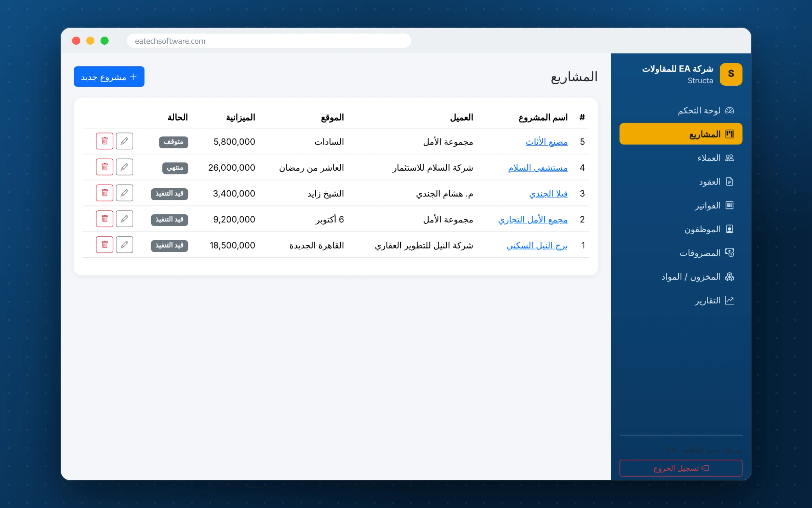The width and height of the screenshot is (812, 508).
Task: Open لوحة التحكم dashboard from sidebar
Action: pyautogui.click(x=681, y=110)
